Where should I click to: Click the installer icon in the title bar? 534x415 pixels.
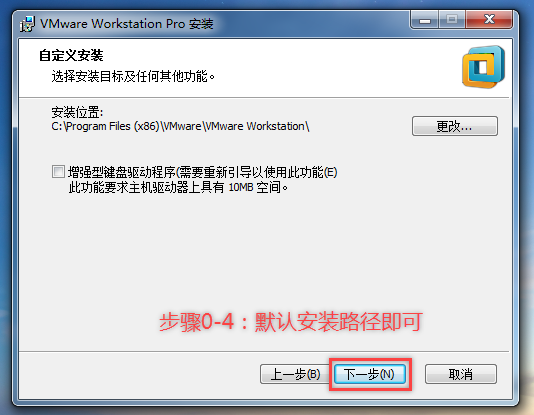[27, 24]
